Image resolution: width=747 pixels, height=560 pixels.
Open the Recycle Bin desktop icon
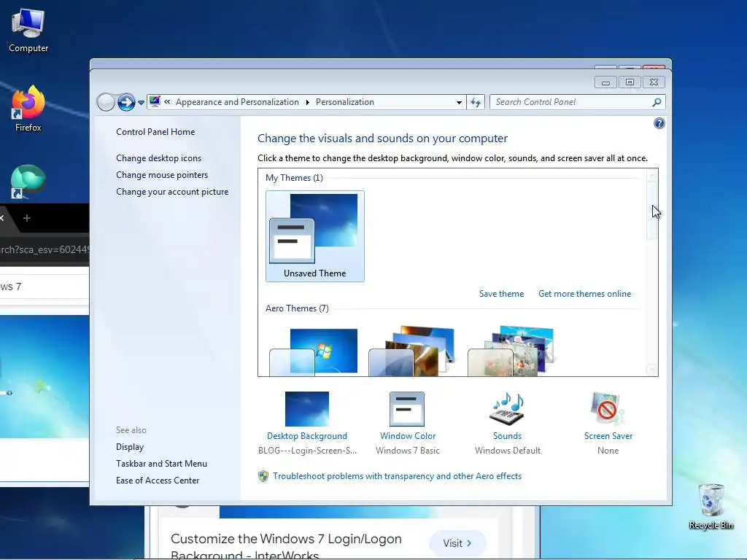711,507
